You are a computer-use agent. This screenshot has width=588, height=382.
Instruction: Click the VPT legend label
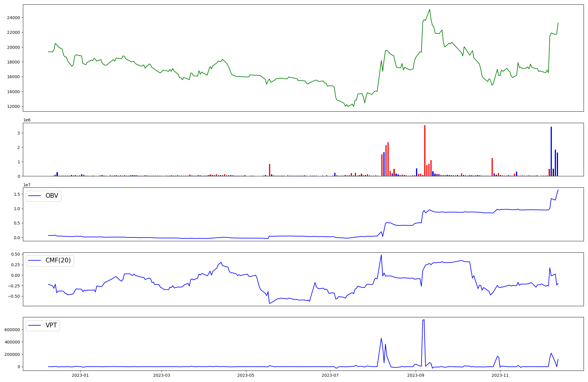[51, 325]
